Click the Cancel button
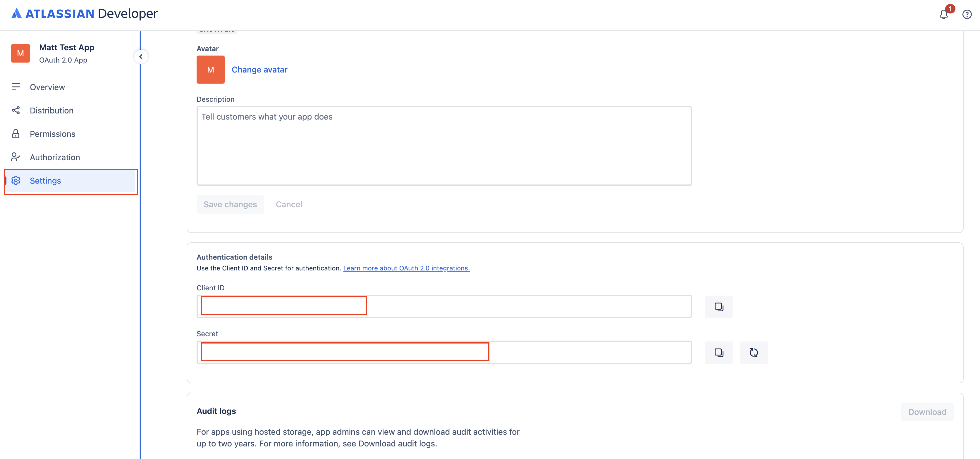 tap(289, 204)
